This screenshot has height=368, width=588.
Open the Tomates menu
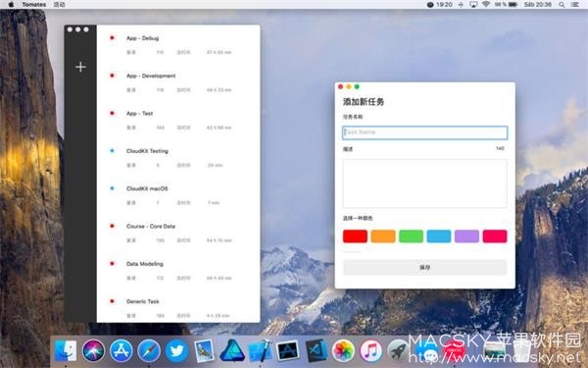(x=34, y=5)
